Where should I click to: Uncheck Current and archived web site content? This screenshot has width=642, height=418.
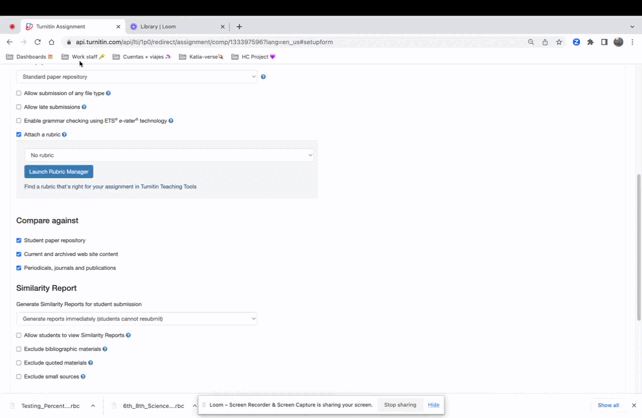tap(19, 254)
